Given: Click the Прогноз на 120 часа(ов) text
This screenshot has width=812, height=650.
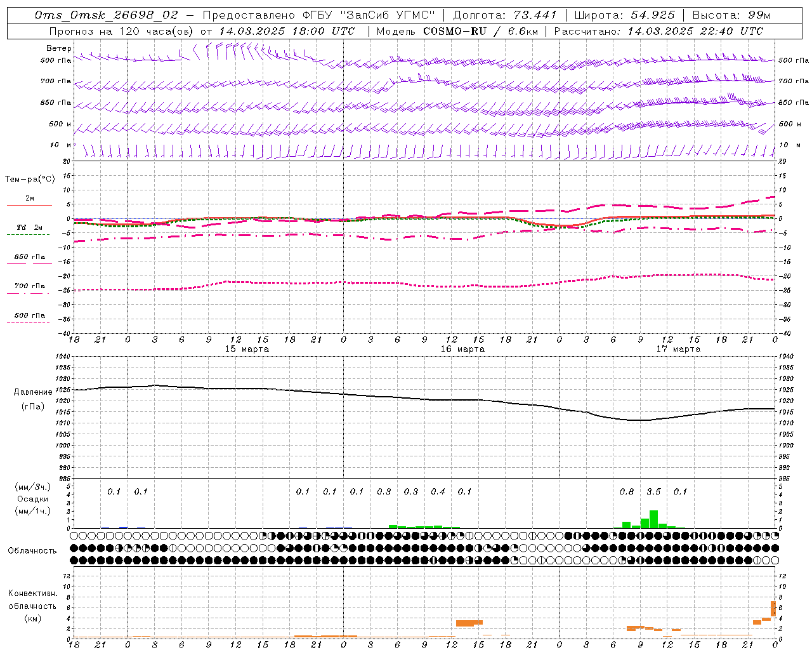Looking at the screenshot, I should tap(122, 31).
